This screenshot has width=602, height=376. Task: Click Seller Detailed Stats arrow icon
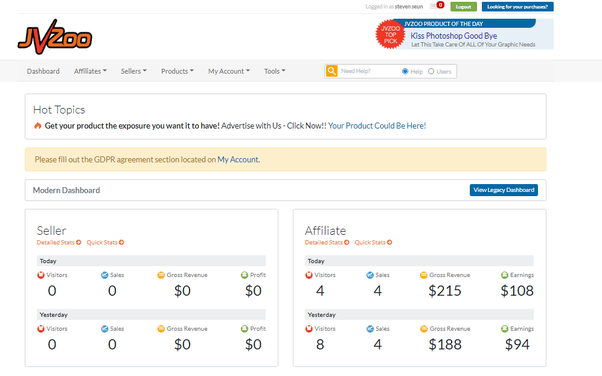point(78,242)
